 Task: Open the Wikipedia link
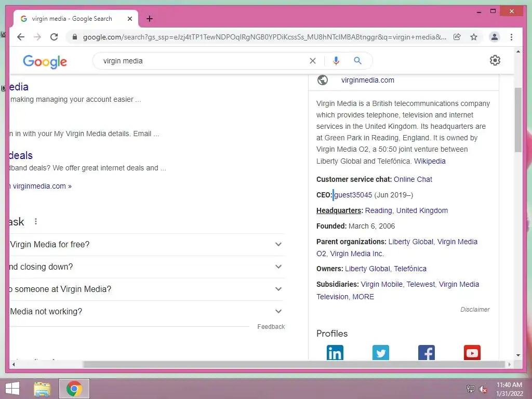pyautogui.click(x=430, y=161)
